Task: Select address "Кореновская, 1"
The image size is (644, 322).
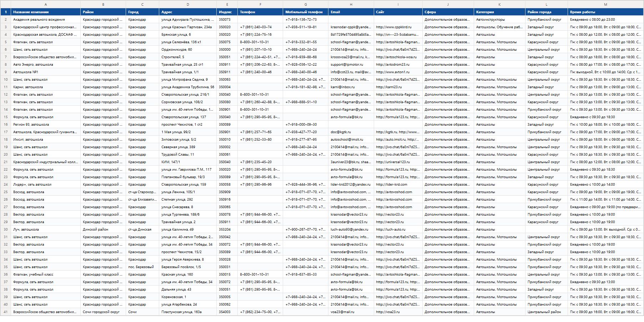Action: (x=188, y=297)
